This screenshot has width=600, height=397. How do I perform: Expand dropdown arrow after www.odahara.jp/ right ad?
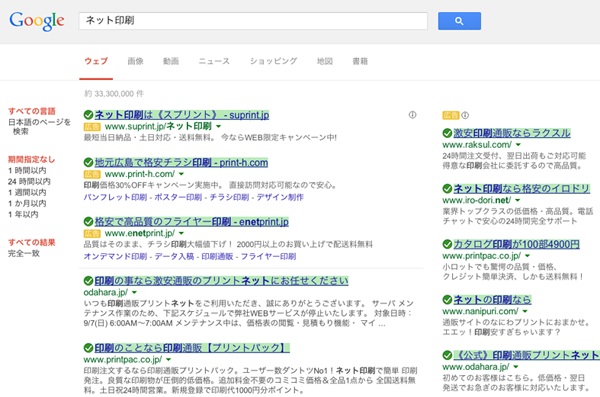tap(516, 367)
